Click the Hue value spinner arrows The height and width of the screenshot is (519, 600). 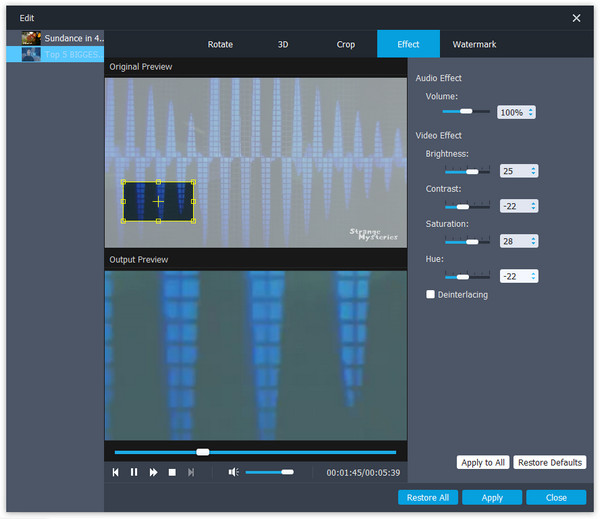pyautogui.click(x=533, y=276)
